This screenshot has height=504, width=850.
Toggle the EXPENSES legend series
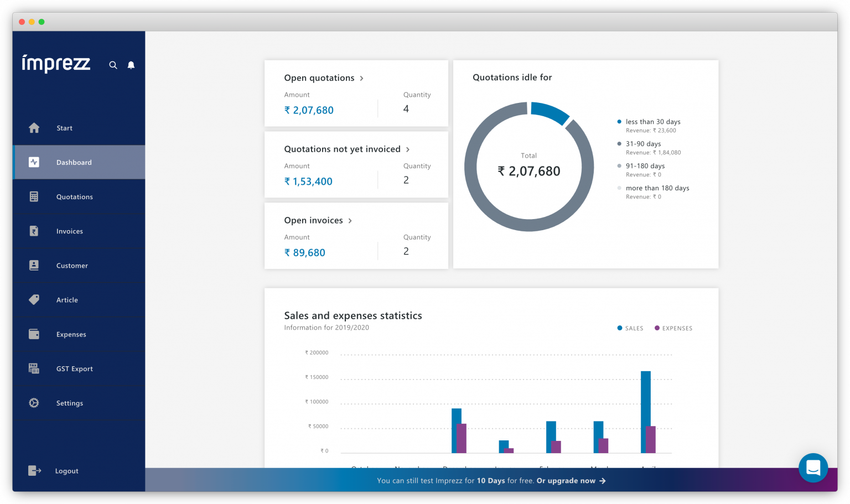coord(673,328)
